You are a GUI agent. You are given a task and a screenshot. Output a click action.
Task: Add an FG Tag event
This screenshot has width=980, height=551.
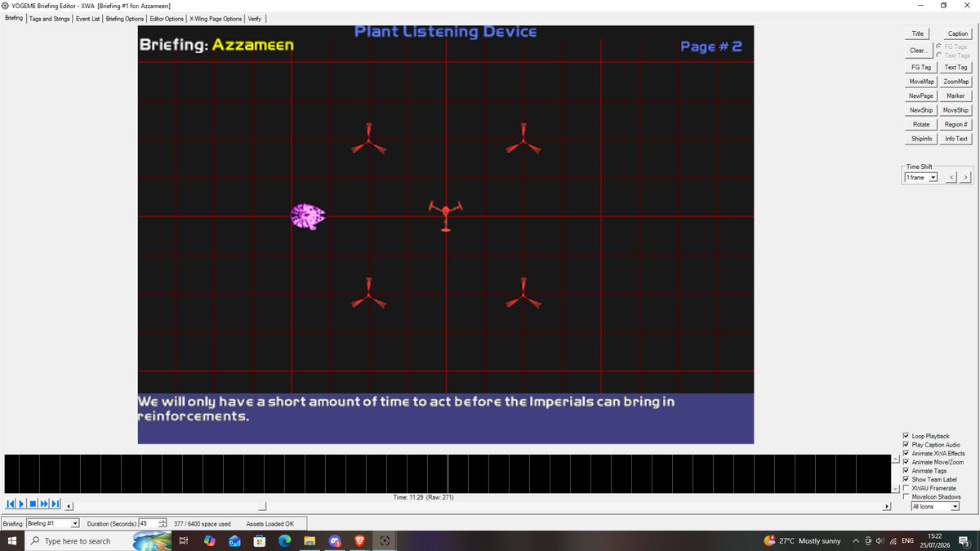tap(921, 68)
